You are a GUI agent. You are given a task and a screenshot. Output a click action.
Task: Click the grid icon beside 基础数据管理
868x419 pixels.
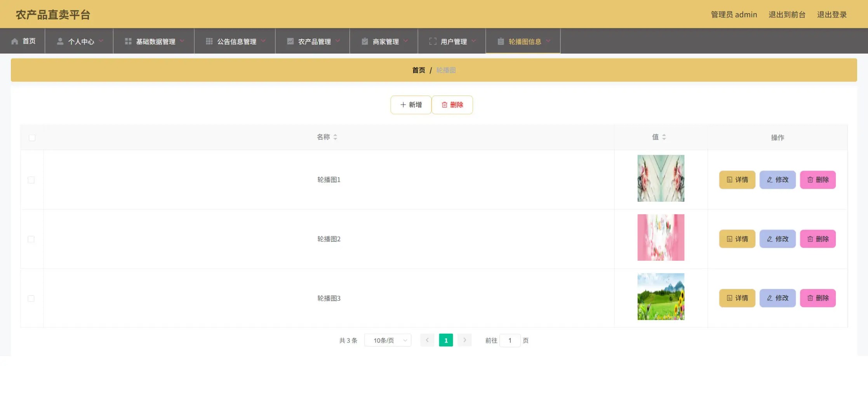(128, 42)
